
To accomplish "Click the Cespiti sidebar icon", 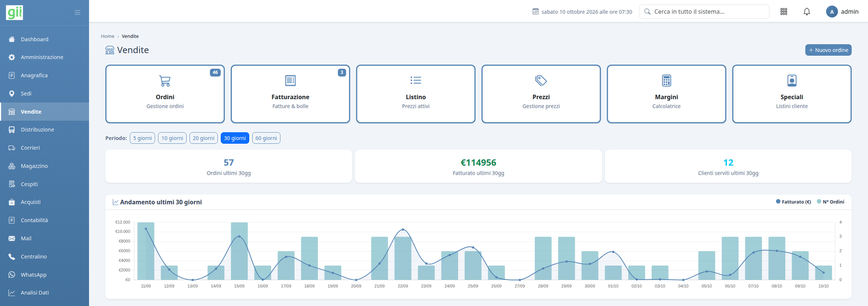I will pos(12,184).
